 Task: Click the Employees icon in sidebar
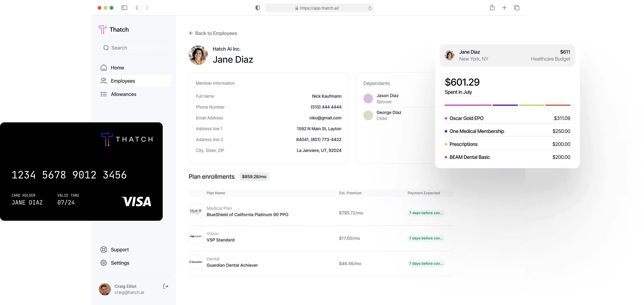pyautogui.click(x=103, y=81)
